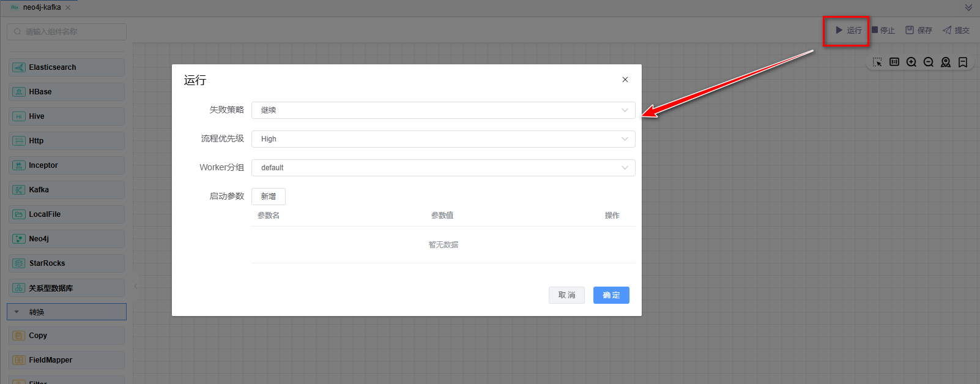Viewport: 980px width, 384px height.
Task: Click the bookmark icon in canvas toolbar
Action: pyautogui.click(x=963, y=62)
